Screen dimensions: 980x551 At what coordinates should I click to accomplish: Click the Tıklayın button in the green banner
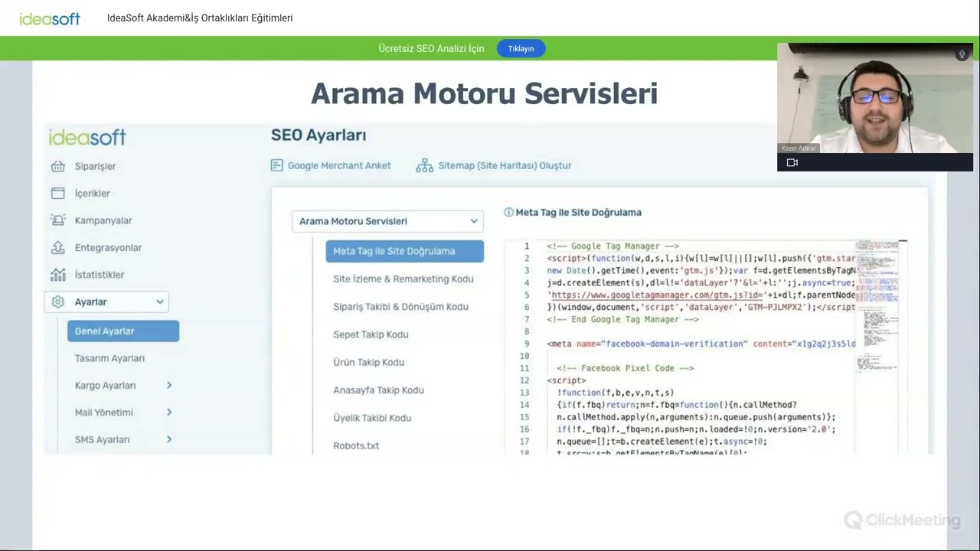pos(521,48)
